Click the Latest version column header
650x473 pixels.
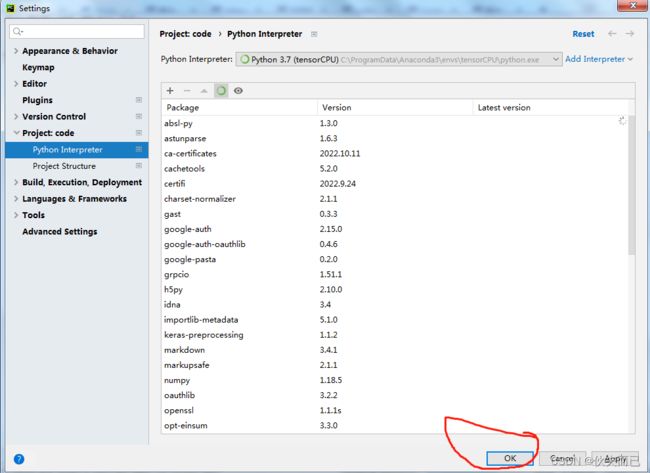[x=551, y=107]
